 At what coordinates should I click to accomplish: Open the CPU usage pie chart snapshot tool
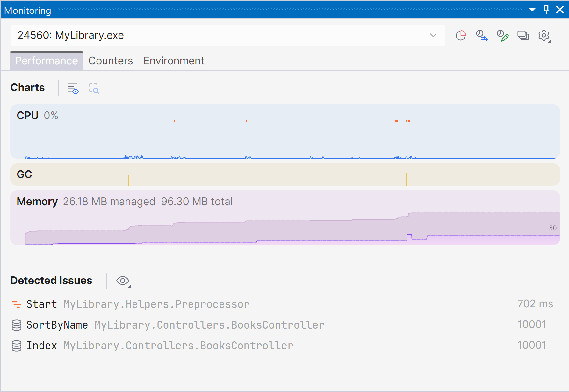pos(461,35)
